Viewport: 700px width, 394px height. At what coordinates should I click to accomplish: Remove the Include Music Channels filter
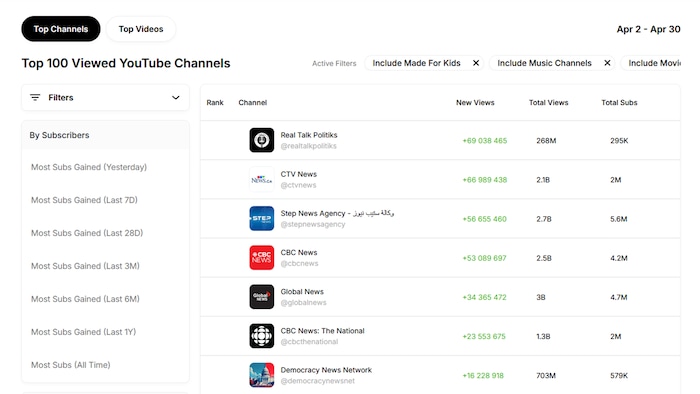pos(607,63)
